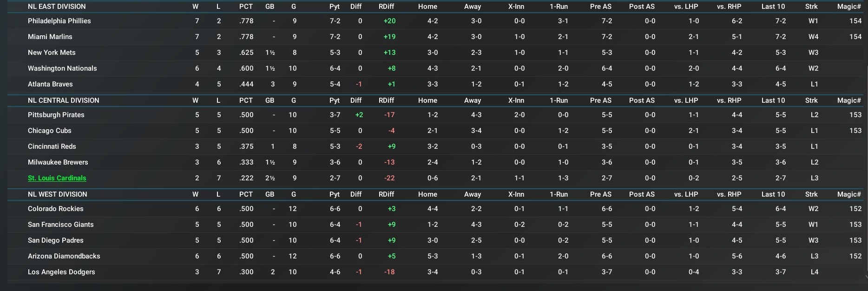The width and height of the screenshot is (868, 291).
Task: Click the Los Angeles Dodgers team name
Action: click(61, 272)
